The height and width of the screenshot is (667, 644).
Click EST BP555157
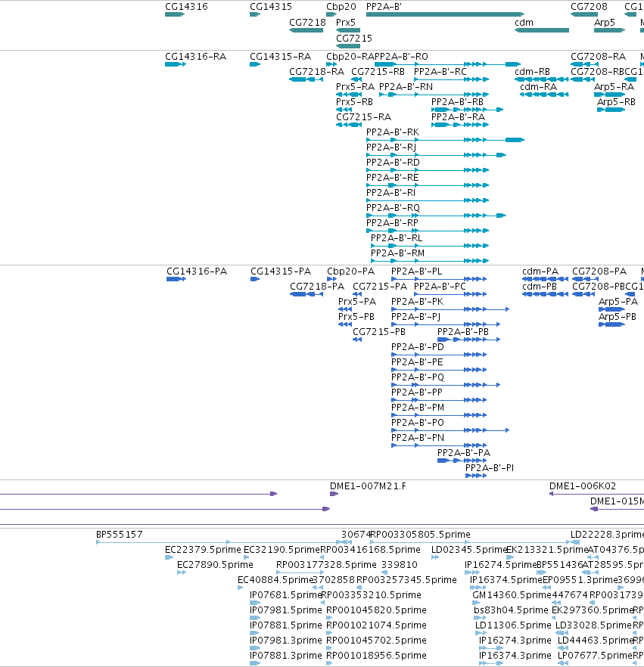click(x=120, y=535)
